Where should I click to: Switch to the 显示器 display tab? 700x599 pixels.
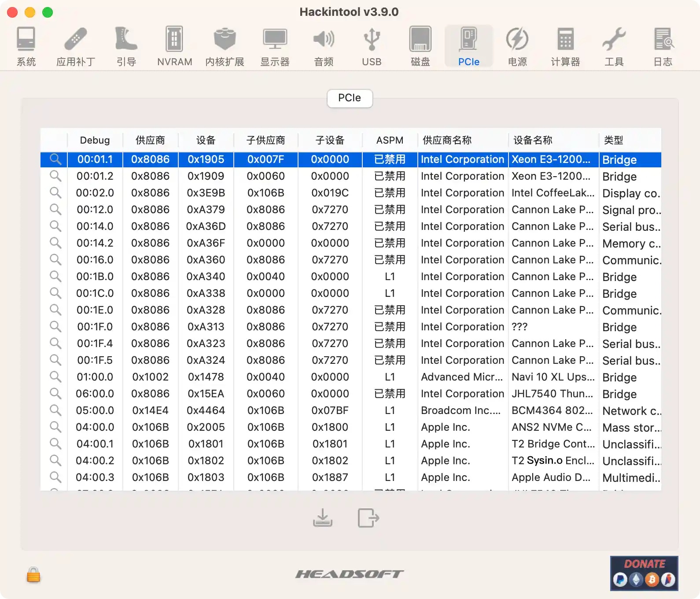(275, 46)
